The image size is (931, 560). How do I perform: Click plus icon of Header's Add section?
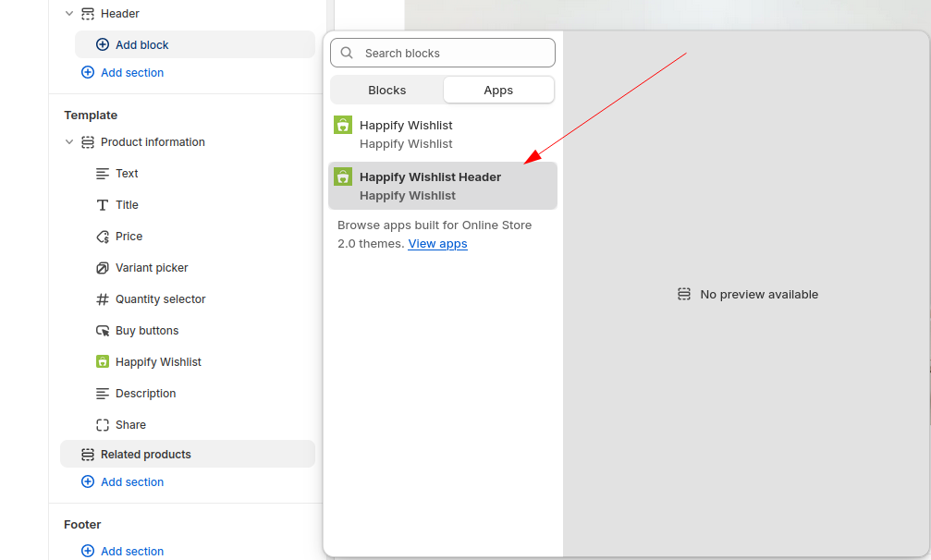(x=87, y=72)
